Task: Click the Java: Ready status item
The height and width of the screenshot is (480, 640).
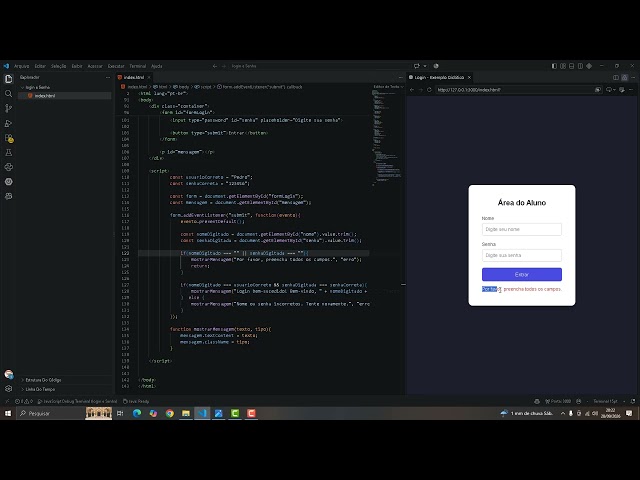Action: (x=136, y=401)
